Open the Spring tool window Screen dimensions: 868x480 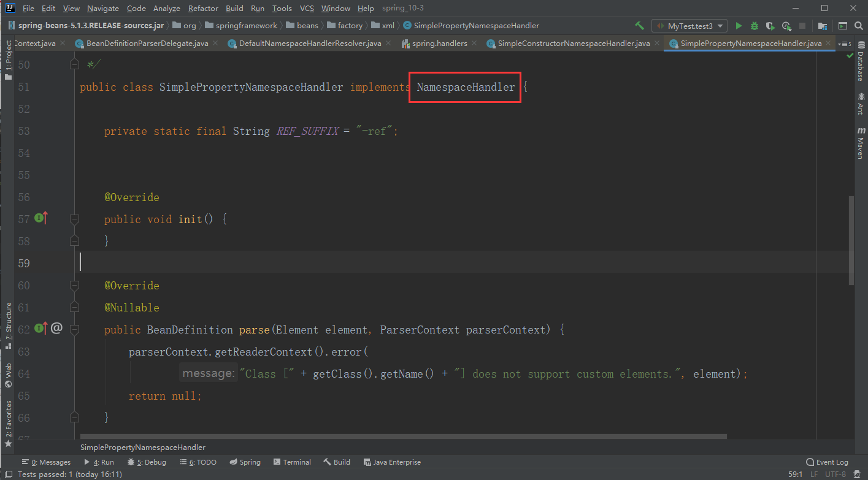pos(245,462)
